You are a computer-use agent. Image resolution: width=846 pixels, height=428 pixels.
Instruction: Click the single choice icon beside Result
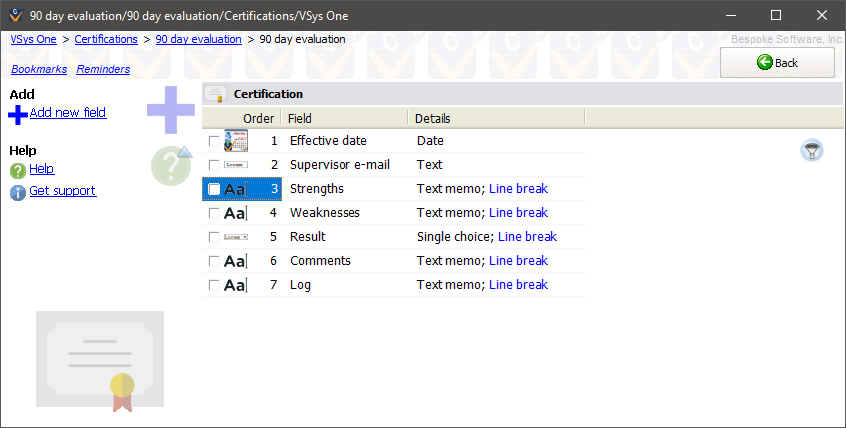pyautogui.click(x=235, y=237)
